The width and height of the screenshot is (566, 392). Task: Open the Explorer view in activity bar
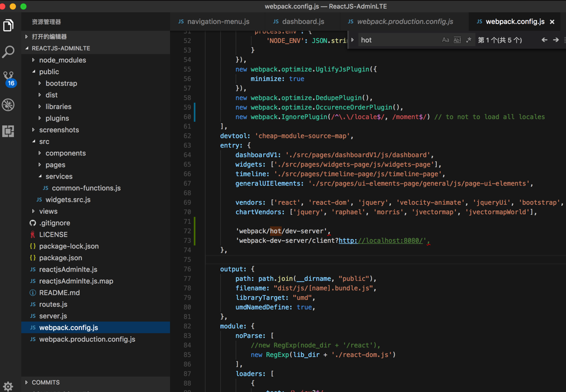(x=8, y=25)
